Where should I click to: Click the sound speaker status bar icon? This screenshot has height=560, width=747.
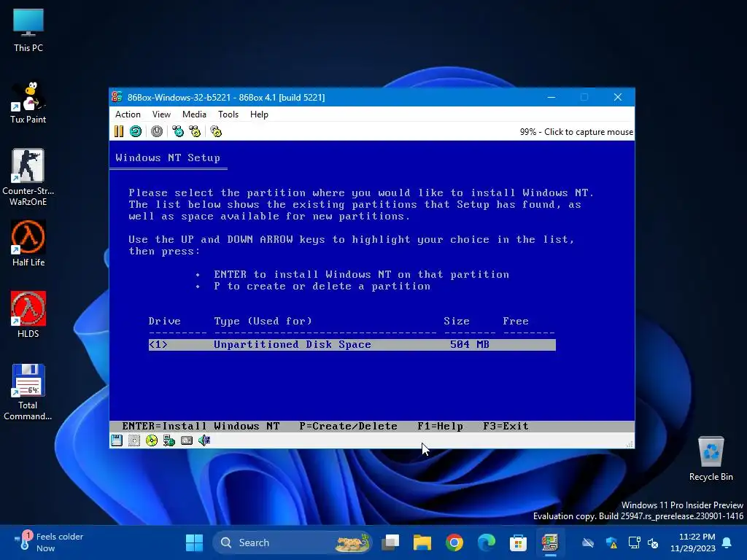click(204, 440)
